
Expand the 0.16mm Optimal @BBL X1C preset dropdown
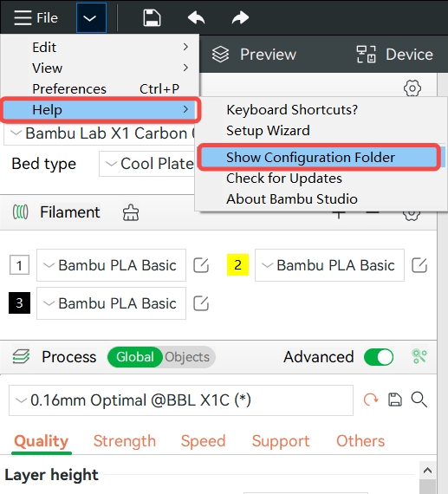click(x=181, y=400)
